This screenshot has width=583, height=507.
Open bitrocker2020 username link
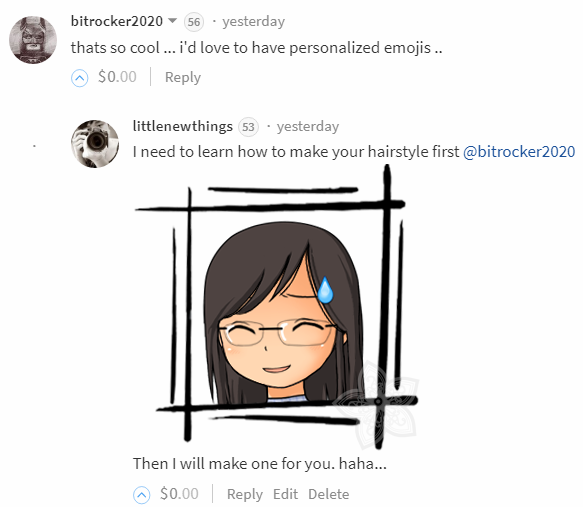pos(117,21)
